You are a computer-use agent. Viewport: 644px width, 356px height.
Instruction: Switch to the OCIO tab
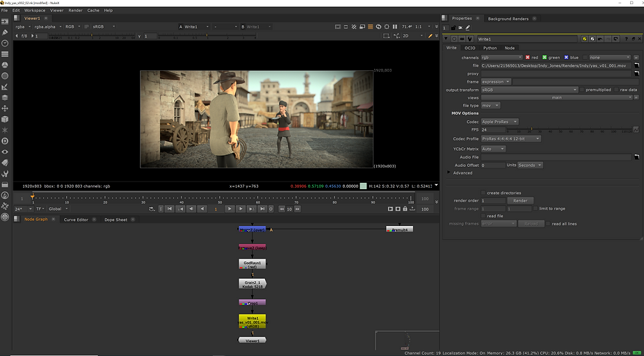(470, 48)
